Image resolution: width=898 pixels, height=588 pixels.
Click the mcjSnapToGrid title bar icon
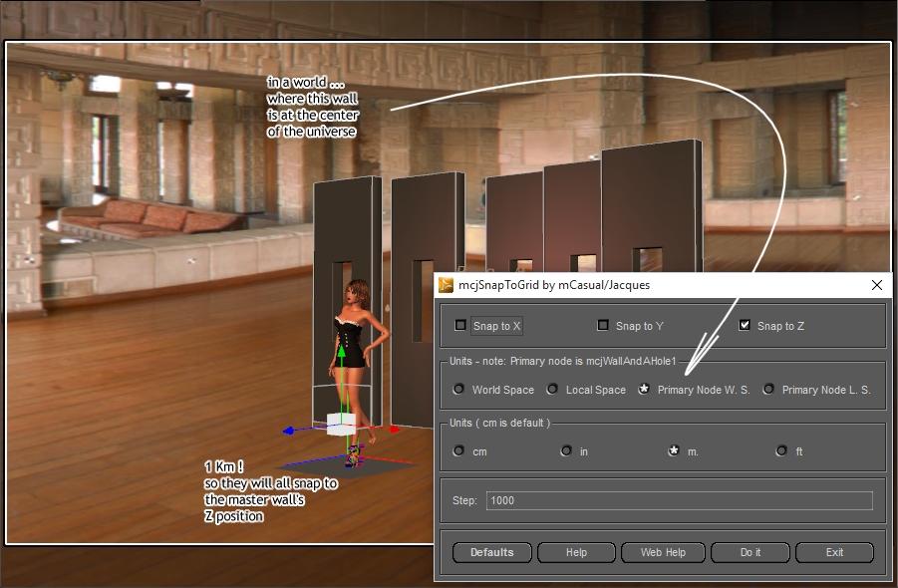[x=446, y=285]
